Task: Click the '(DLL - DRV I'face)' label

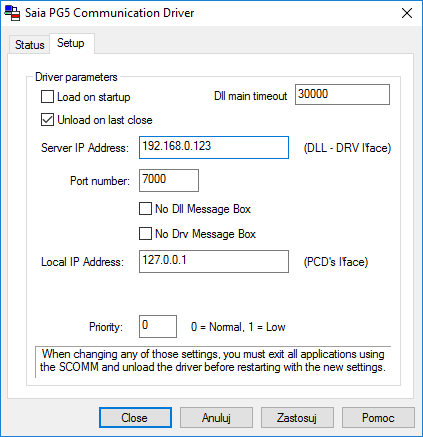Action: pyautogui.click(x=347, y=148)
